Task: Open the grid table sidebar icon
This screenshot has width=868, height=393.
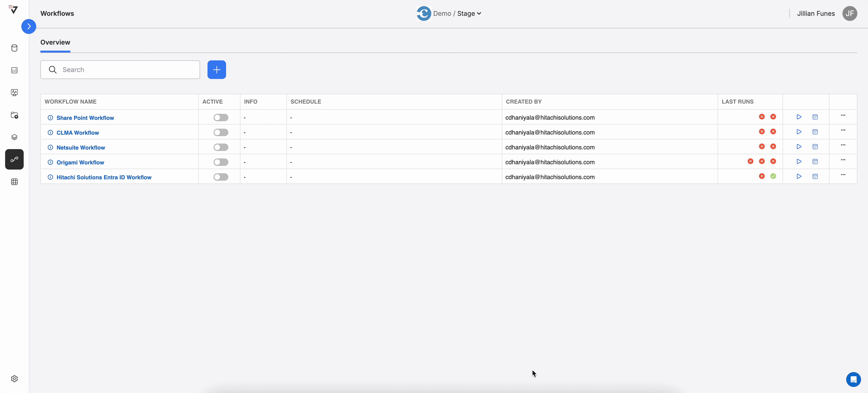Action: pos(14,182)
